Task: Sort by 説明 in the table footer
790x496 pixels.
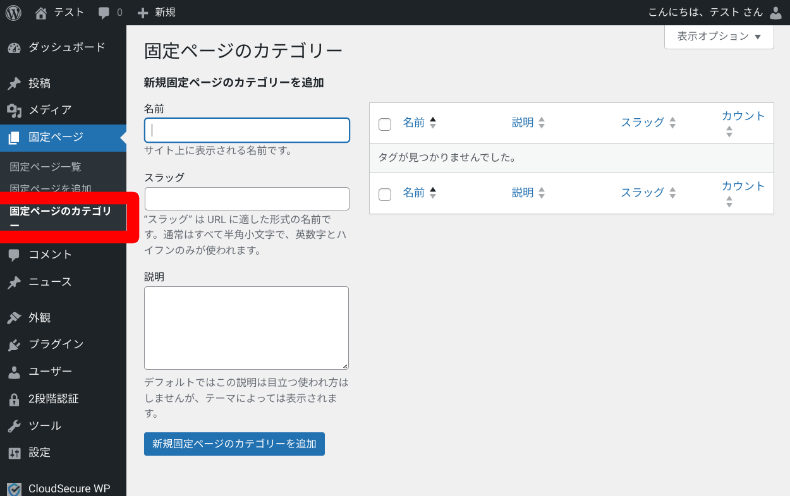Action: click(x=528, y=193)
